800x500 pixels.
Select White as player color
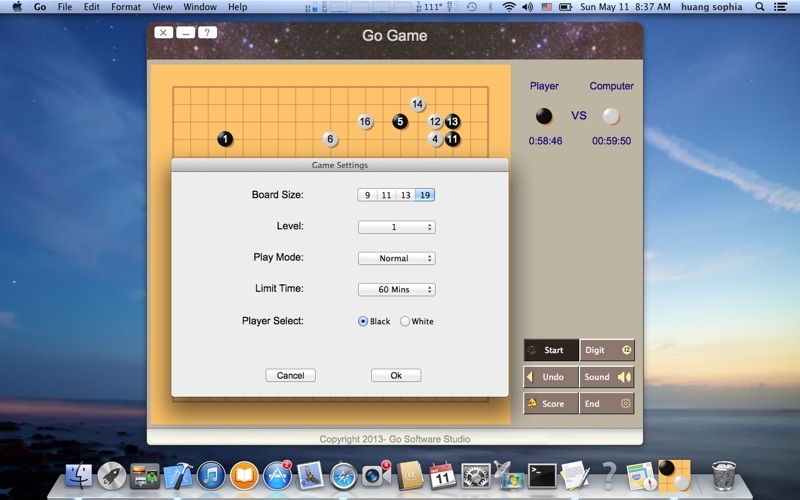click(x=405, y=321)
